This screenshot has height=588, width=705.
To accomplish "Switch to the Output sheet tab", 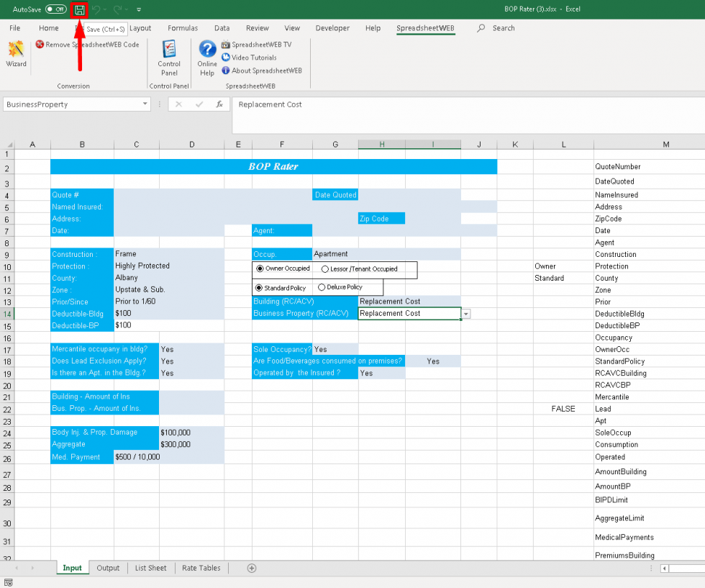I will pyautogui.click(x=108, y=568).
